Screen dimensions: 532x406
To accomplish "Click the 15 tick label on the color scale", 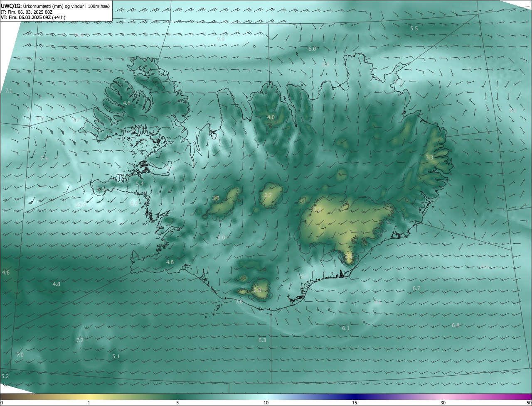I will 355,403.
